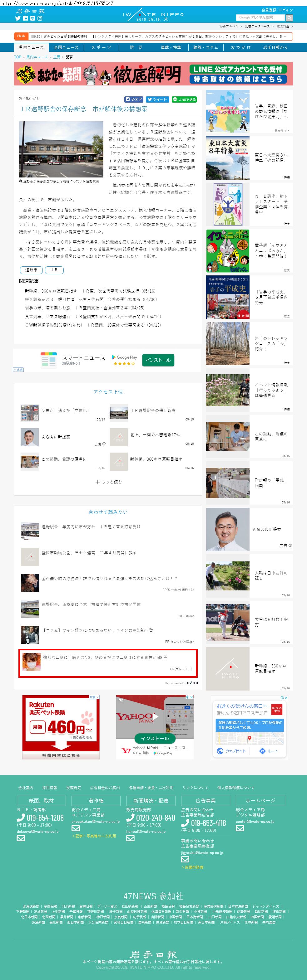Open the 大谷は６打数１安打 sidebar item

point(250,622)
